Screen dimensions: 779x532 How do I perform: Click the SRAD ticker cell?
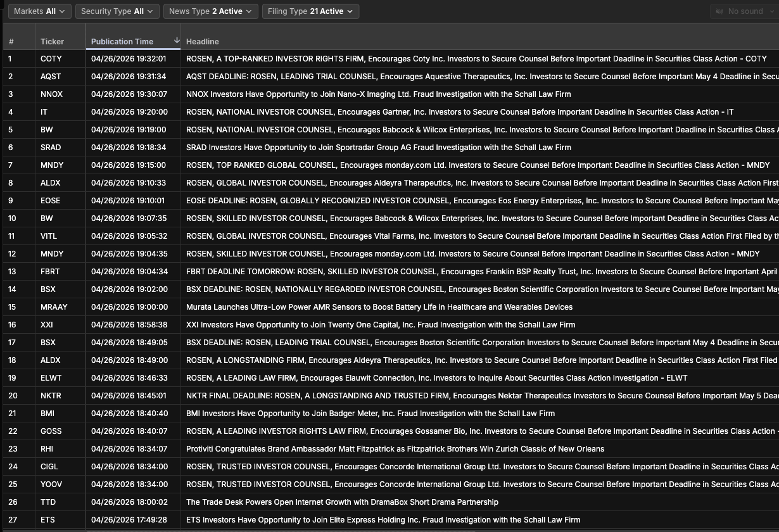click(x=51, y=148)
